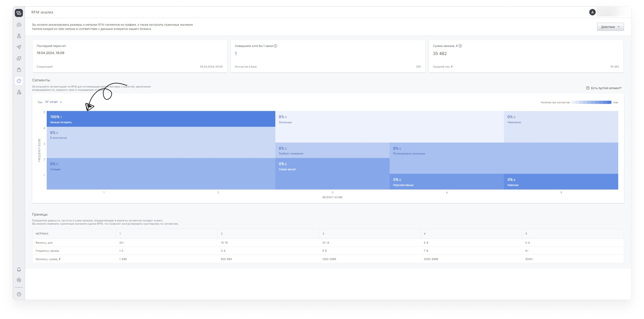Click the last recalculation date '19.04.2024, 16:09'

pos(51,53)
